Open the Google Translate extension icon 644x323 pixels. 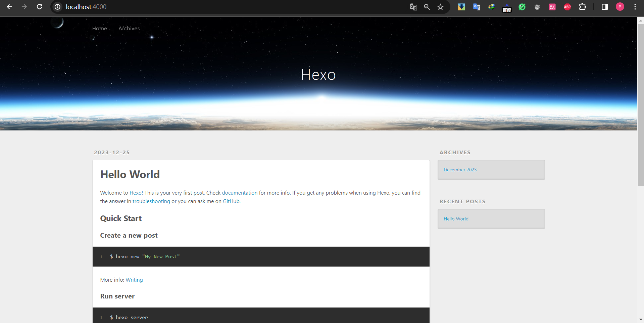coord(477,7)
